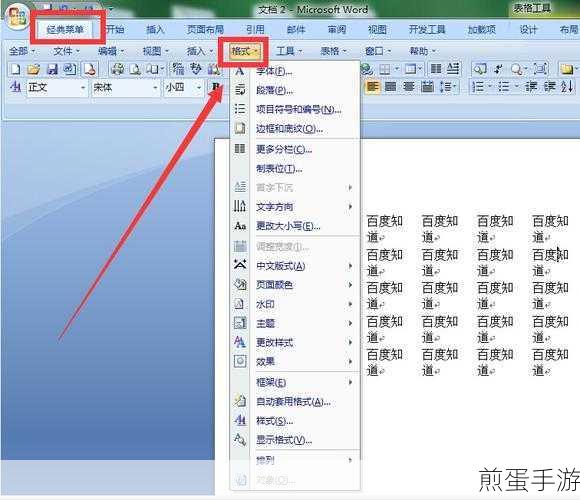
Task: Open the 更改样式 submenu
Action: click(x=295, y=342)
